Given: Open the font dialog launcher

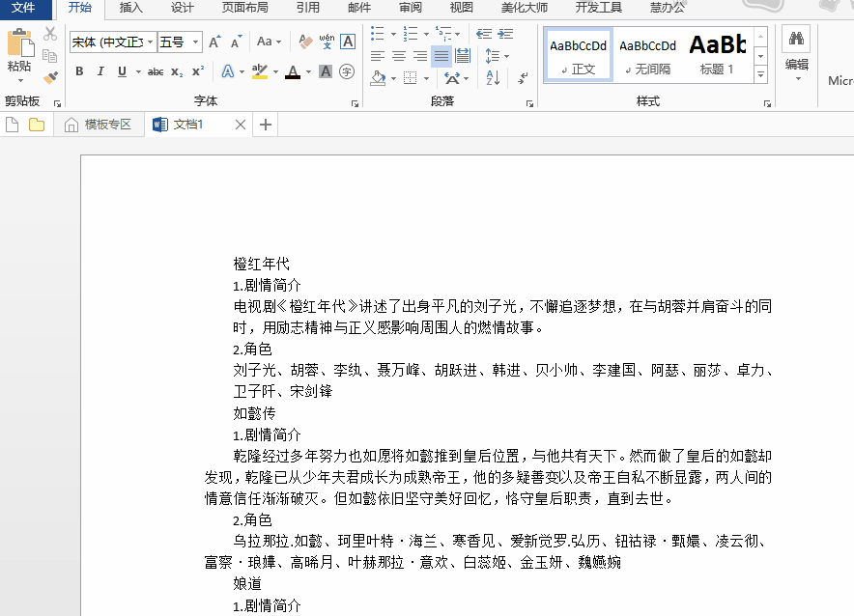Looking at the screenshot, I should click(x=355, y=103).
